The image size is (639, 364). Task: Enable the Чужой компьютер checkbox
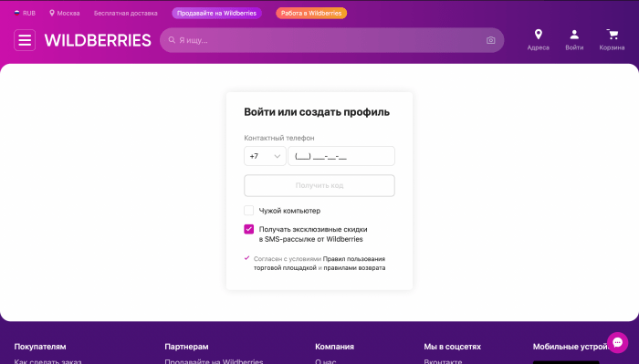pyautogui.click(x=248, y=211)
